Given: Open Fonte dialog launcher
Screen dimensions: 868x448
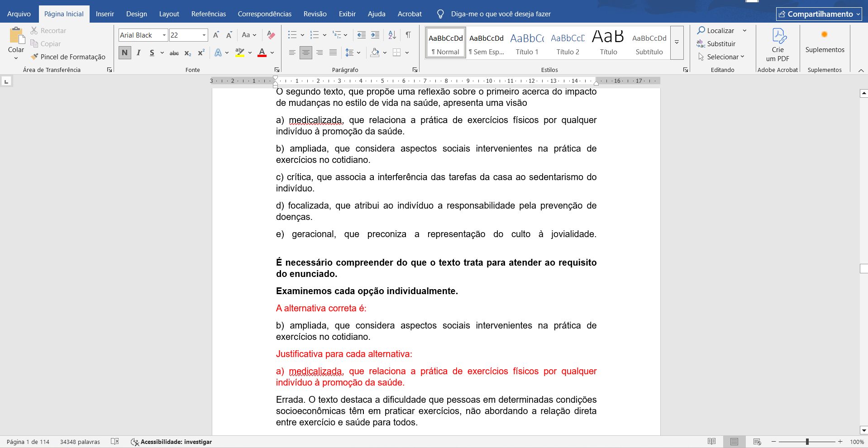Looking at the screenshot, I should pyautogui.click(x=277, y=70).
